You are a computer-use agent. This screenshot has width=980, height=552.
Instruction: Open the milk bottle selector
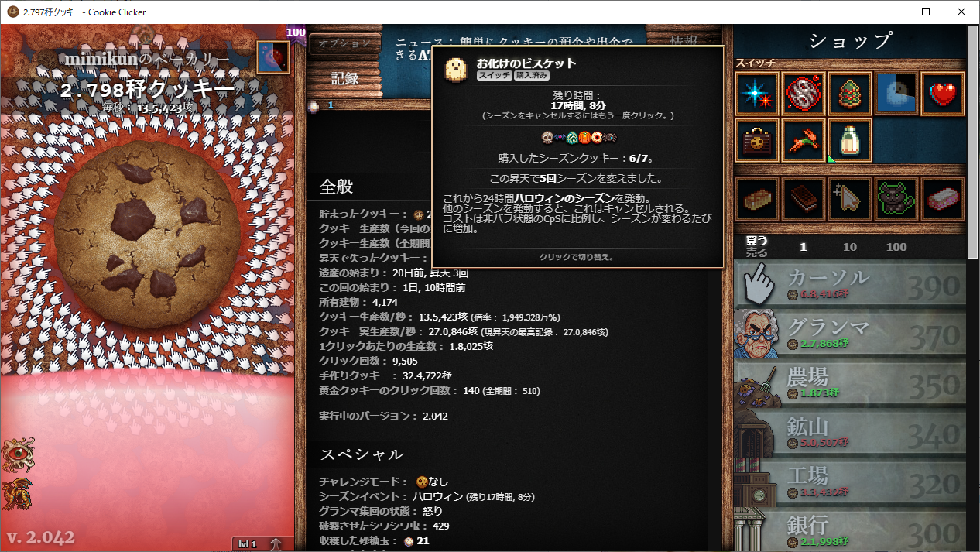tap(849, 140)
